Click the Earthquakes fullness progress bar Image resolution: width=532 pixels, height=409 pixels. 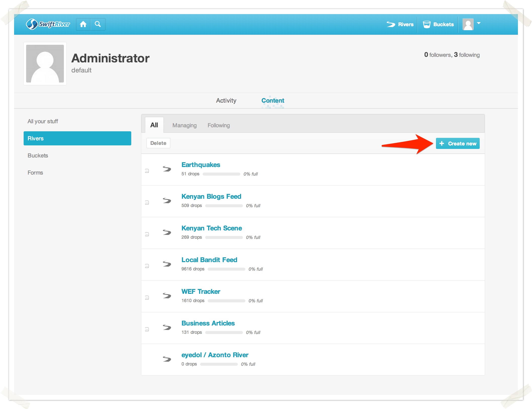(x=221, y=174)
